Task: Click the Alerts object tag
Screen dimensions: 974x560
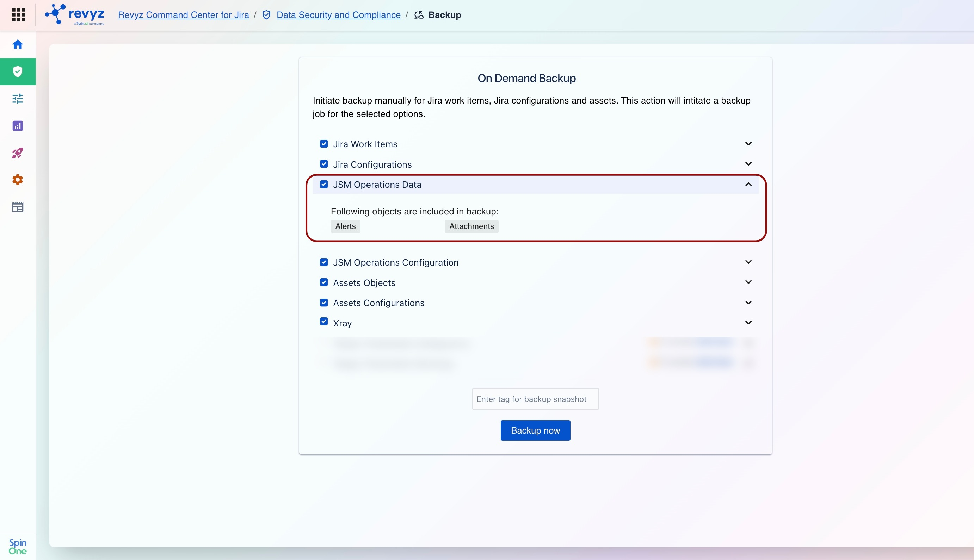Action: 346,226
